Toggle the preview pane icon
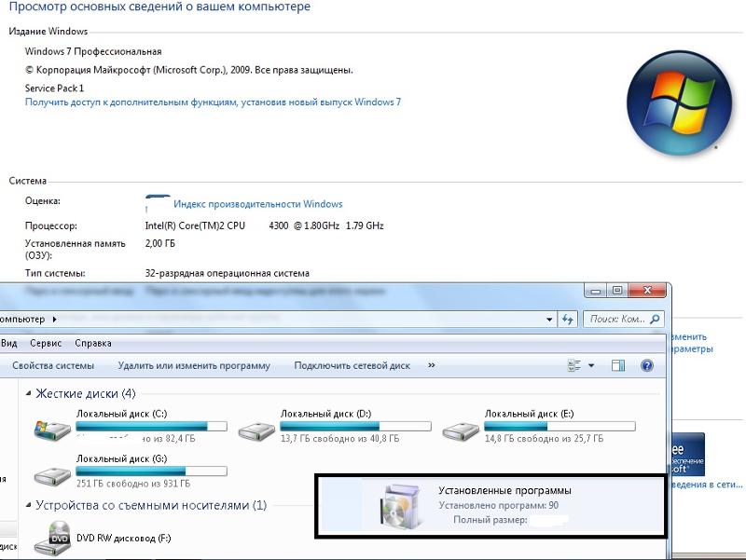This screenshot has height=560, width=746. pyautogui.click(x=618, y=365)
